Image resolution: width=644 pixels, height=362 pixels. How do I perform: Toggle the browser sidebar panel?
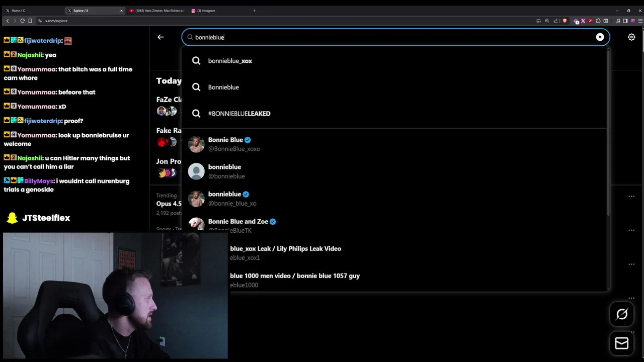[625, 21]
